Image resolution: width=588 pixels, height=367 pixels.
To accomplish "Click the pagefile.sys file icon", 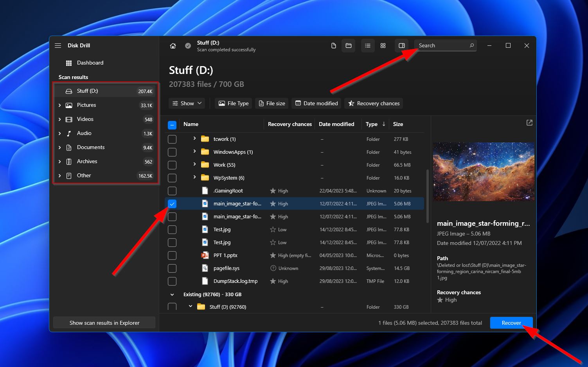I will pos(205,268).
